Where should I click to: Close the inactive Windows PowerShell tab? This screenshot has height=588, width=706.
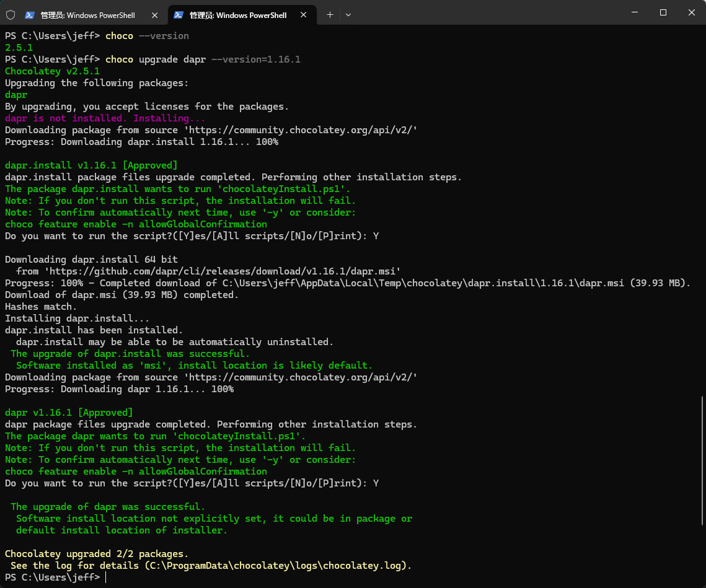(x=154, y=15)
